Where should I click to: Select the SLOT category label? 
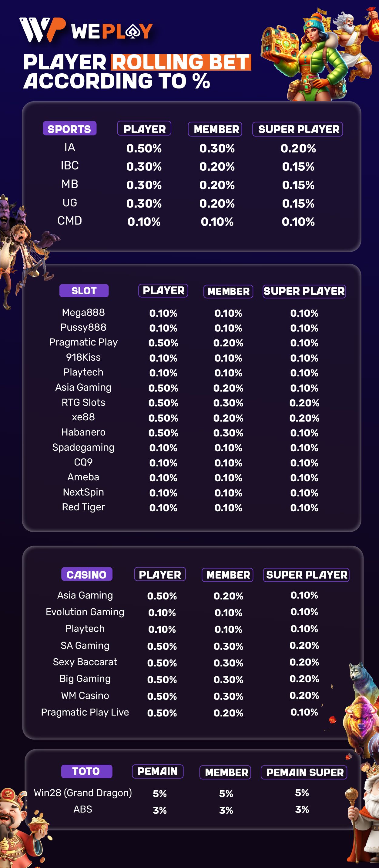tap(84, 290)
